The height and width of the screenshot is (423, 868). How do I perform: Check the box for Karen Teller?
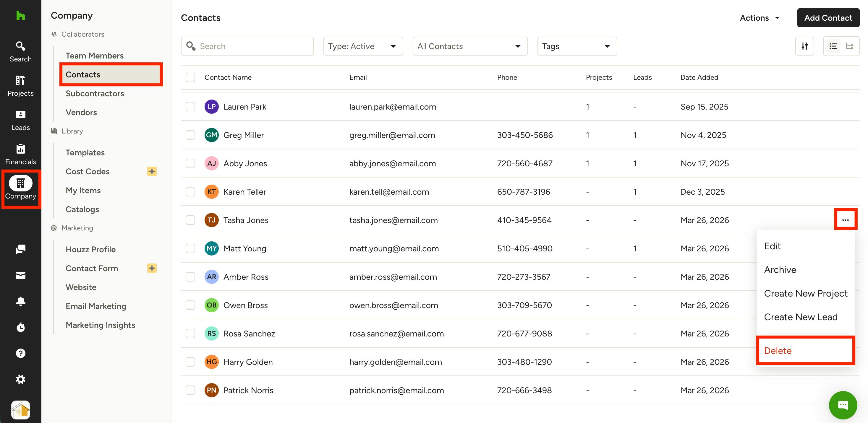click(190, 192)
